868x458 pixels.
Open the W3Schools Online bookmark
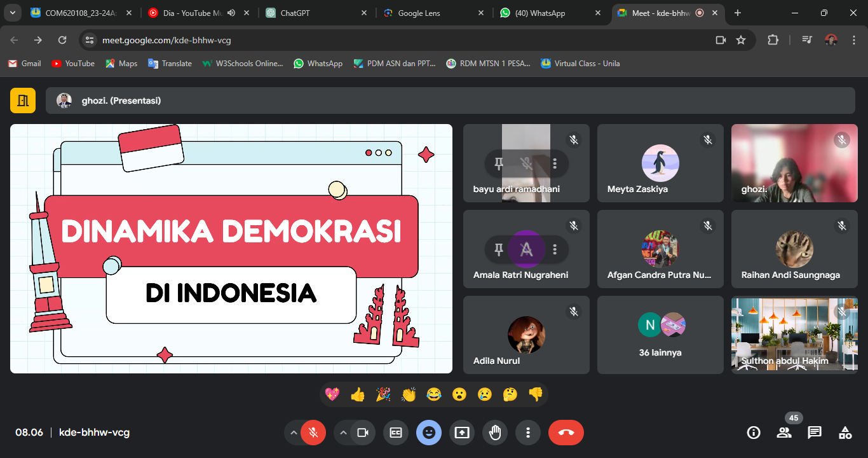[x=242, y=64]
